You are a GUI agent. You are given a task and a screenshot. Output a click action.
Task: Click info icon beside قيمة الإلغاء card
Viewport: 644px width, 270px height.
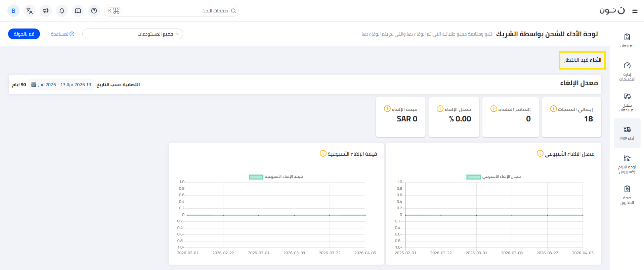387,109
